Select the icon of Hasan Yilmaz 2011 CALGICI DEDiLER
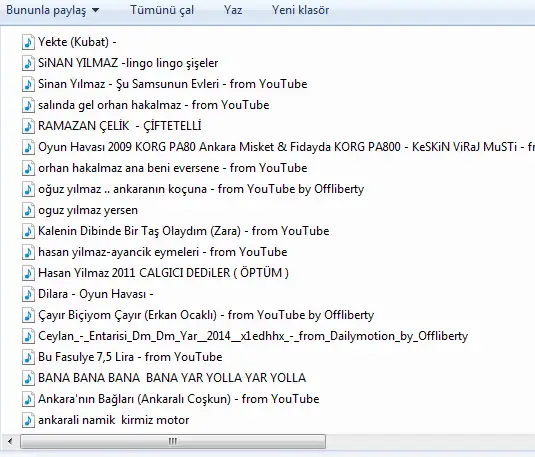 [x=28, y=273]
